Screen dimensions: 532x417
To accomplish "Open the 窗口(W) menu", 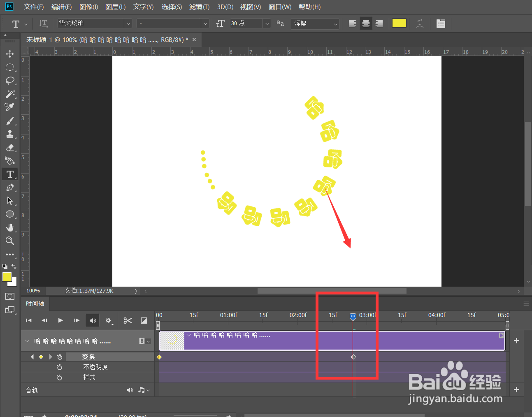I will [x=280, y=7].
